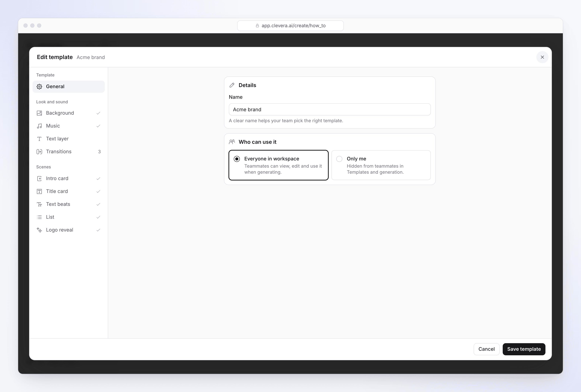
Task: Click the checkmark next to Music
Action: tap(98, 126)
